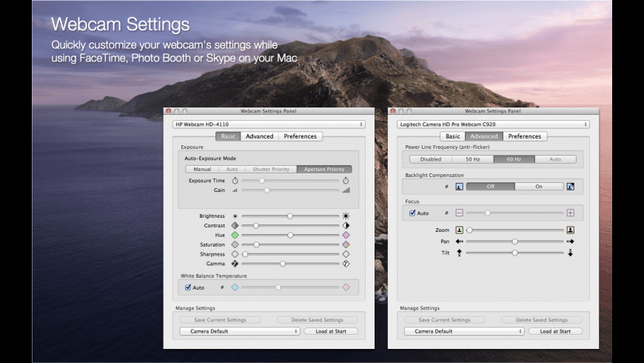The width and height of the screenshot is (644, 363).
Task: Turn backlight compensation On
Action: [x=538, y=187]
